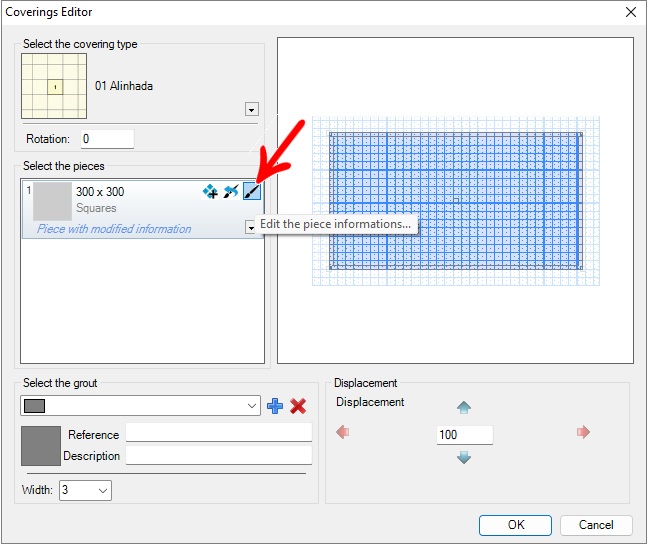Image resolution: width=648 pixels, height=544 pixels.
Task: Click the add piece icon with blue tiles
Action: pos(210,191)
